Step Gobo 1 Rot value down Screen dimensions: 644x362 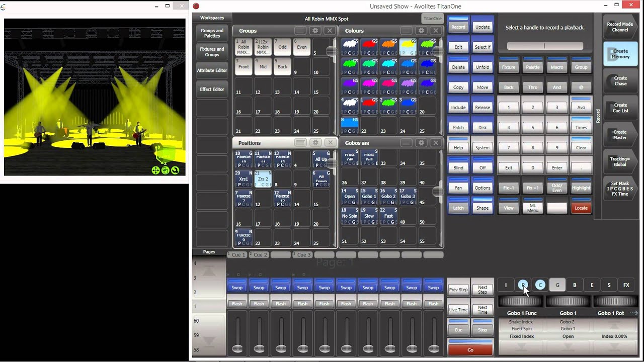click(614, 347)
